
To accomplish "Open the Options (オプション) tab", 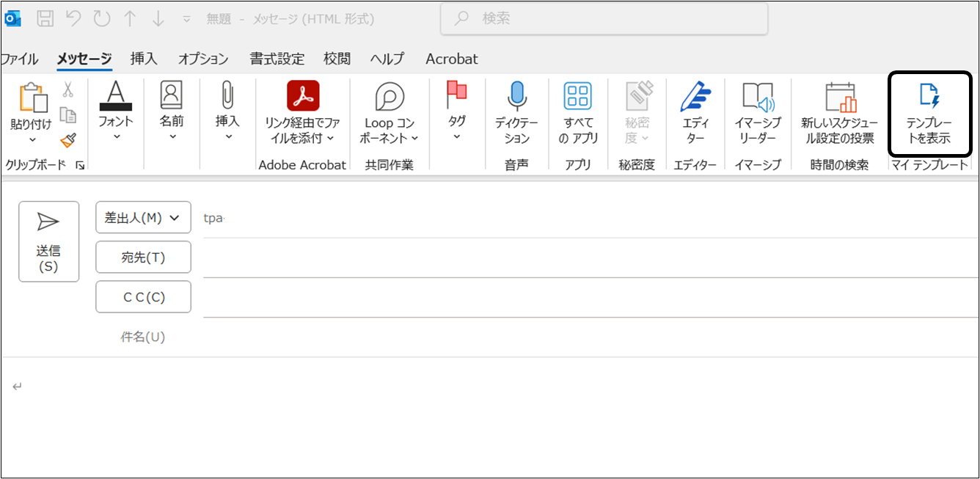I will tap(203, 59).
